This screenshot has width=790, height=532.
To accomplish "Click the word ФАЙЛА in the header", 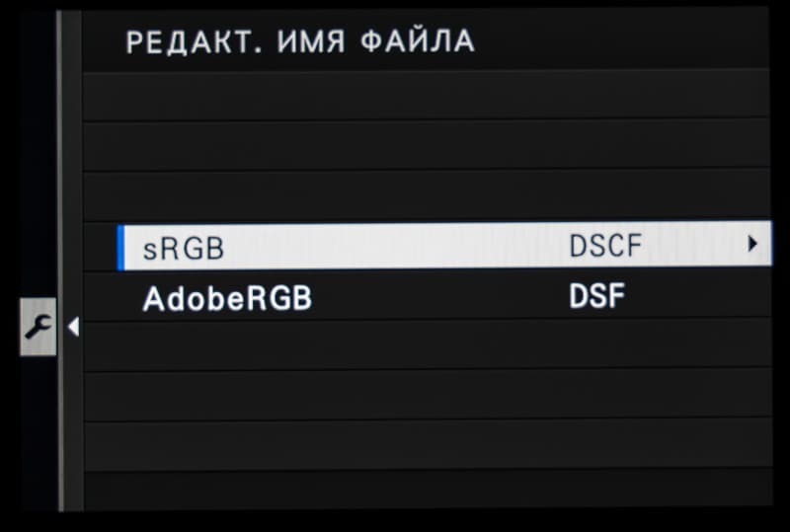I will [417, 42].
